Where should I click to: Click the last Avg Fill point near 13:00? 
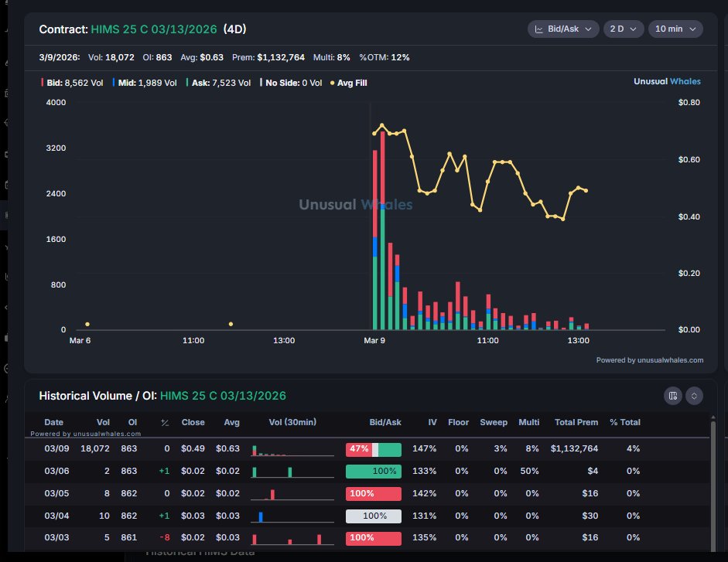[586, 191]
